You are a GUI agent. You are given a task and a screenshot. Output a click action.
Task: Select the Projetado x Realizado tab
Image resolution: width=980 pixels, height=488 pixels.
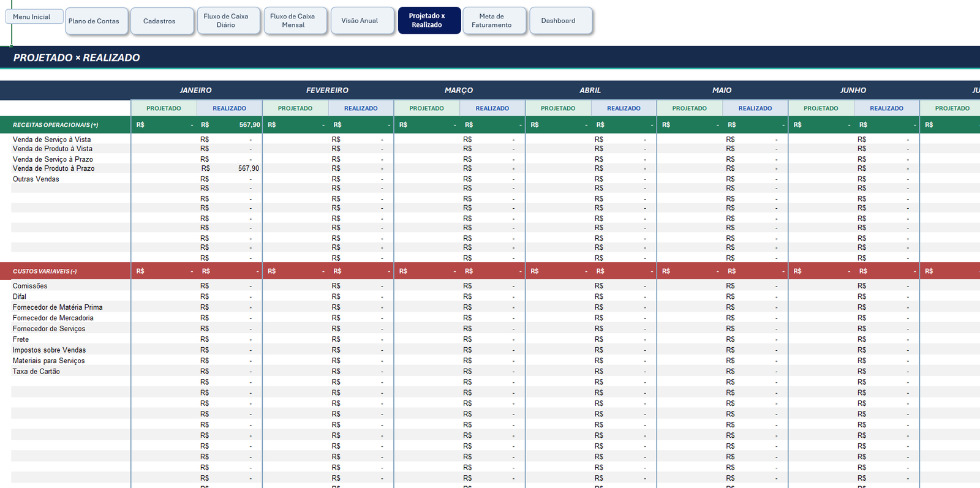tap(429, 20)
